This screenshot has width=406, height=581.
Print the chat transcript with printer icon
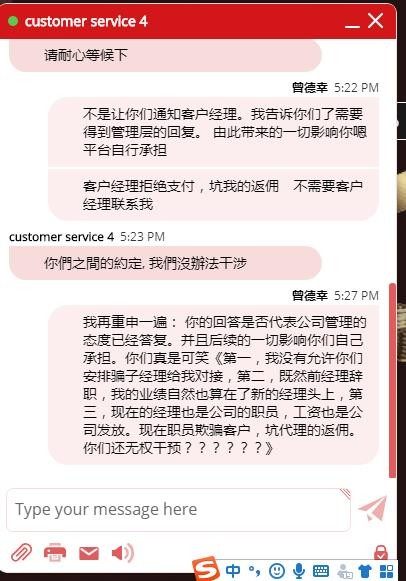point(55,552)
